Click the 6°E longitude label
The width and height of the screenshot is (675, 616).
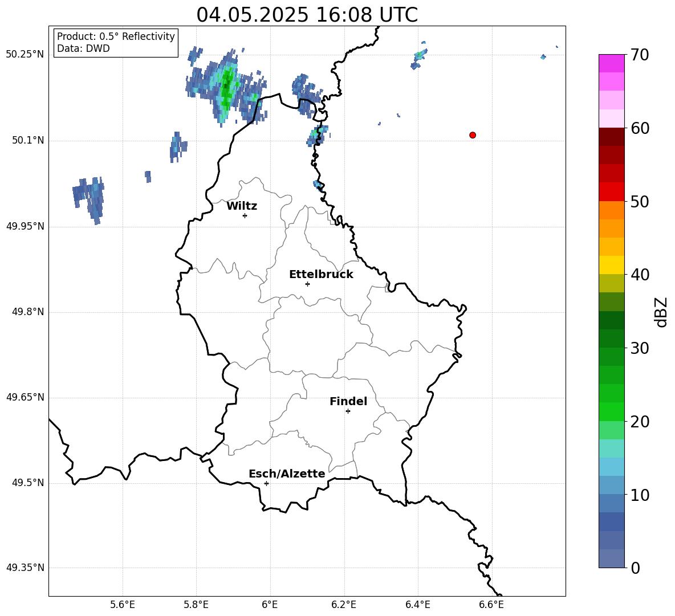click(x=270, y=605)
